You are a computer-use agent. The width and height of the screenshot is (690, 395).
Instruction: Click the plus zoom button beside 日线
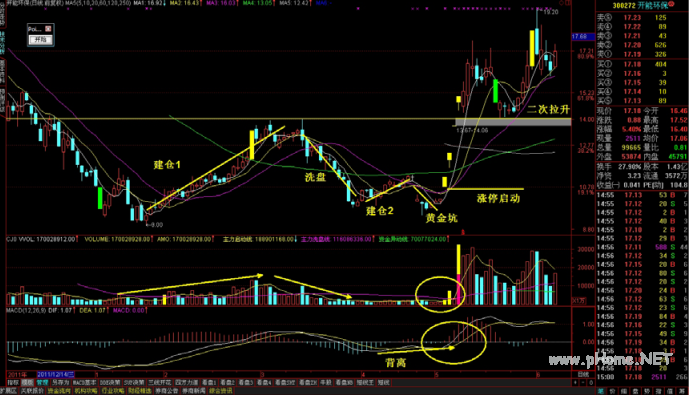[575, 383]
